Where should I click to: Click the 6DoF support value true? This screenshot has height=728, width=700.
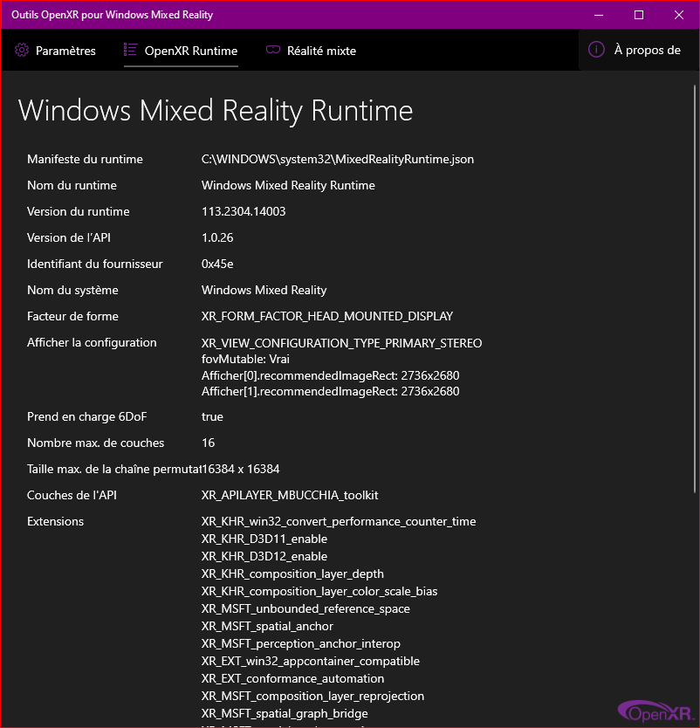(x=212, y=417)
